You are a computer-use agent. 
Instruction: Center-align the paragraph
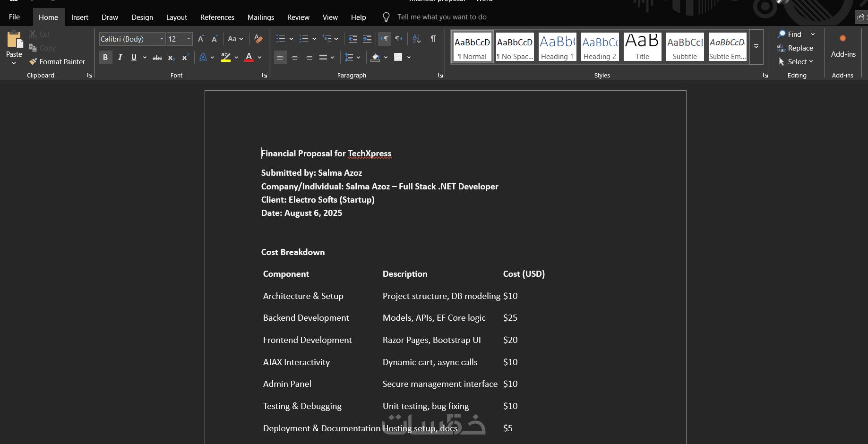(x=295, y=58)
